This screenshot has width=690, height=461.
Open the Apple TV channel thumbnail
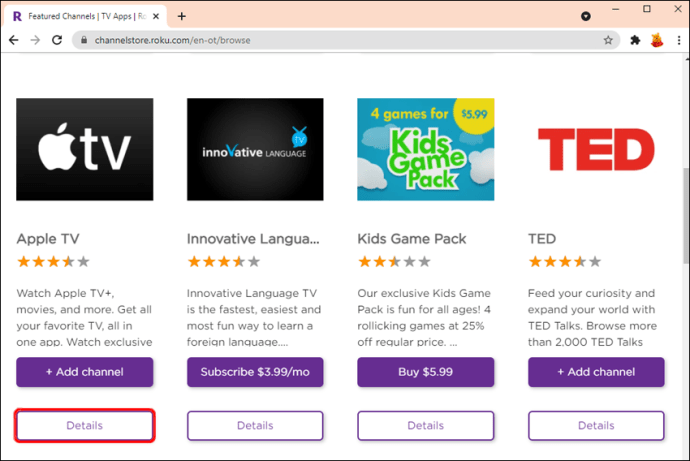pyautogui.click(x=85, y=149)
